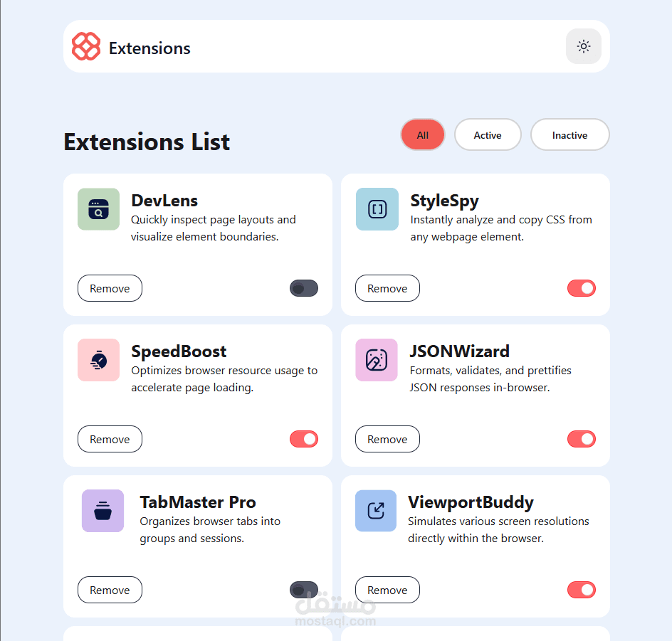Switch off the JSONWizard toggle
Screen dimensions: 672x641
tap(582, 439)
